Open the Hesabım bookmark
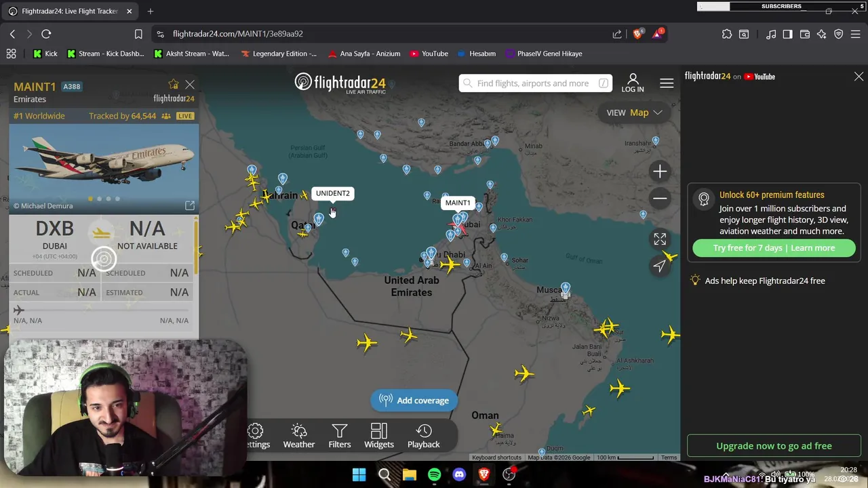Screen dimensions: 868x488 coord(477,54)
